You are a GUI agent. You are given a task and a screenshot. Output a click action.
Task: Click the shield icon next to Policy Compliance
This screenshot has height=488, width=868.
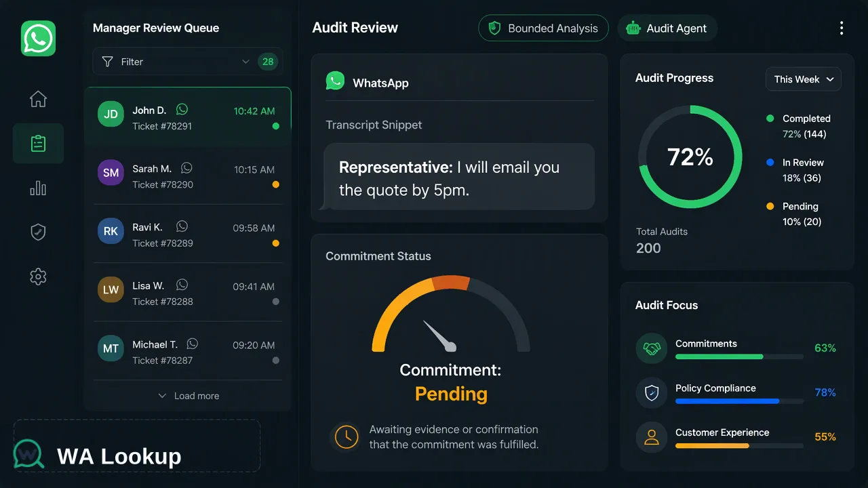pyautogui.click(x=652, y=393)
